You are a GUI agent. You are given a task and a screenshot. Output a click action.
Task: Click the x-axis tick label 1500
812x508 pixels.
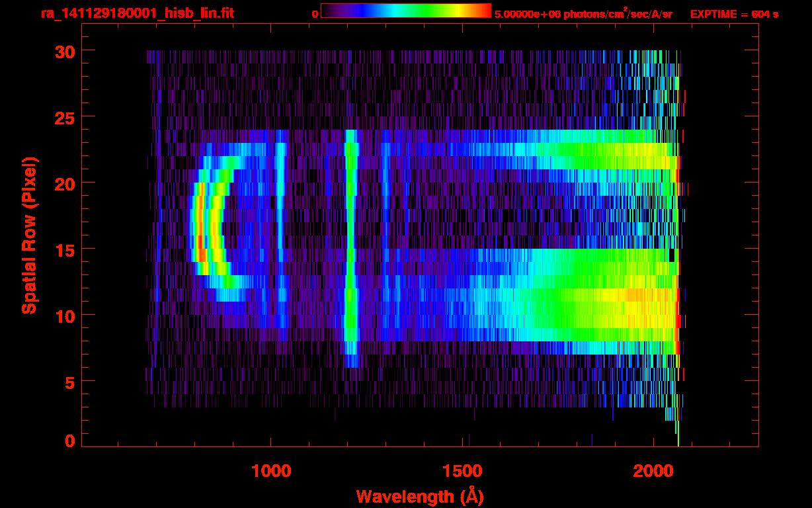(462, 471)
